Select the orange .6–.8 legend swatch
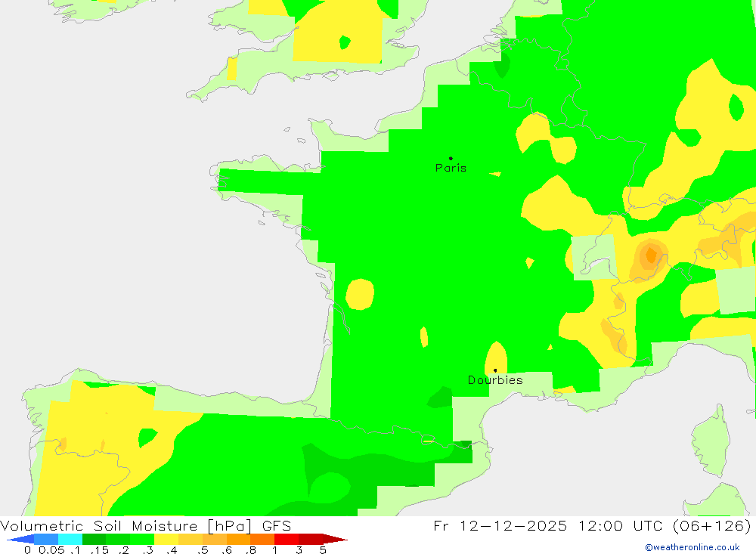The image size is (756, 554). (239, 539)
